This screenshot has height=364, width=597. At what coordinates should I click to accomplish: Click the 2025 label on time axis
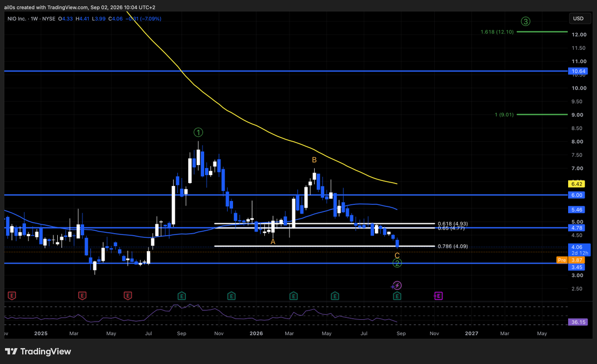(41, 334)
